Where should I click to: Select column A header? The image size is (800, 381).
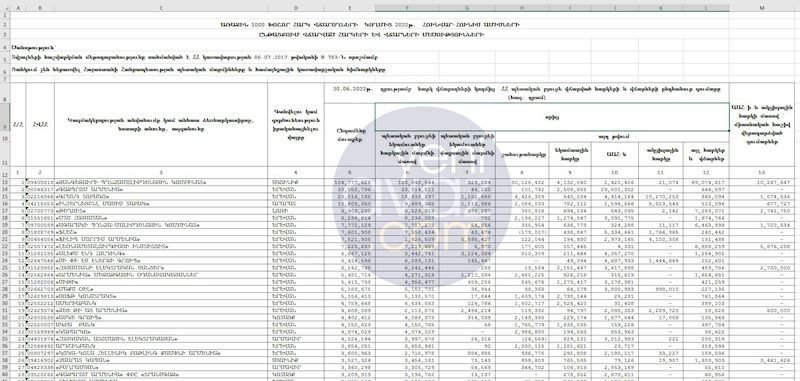point(18,8)
